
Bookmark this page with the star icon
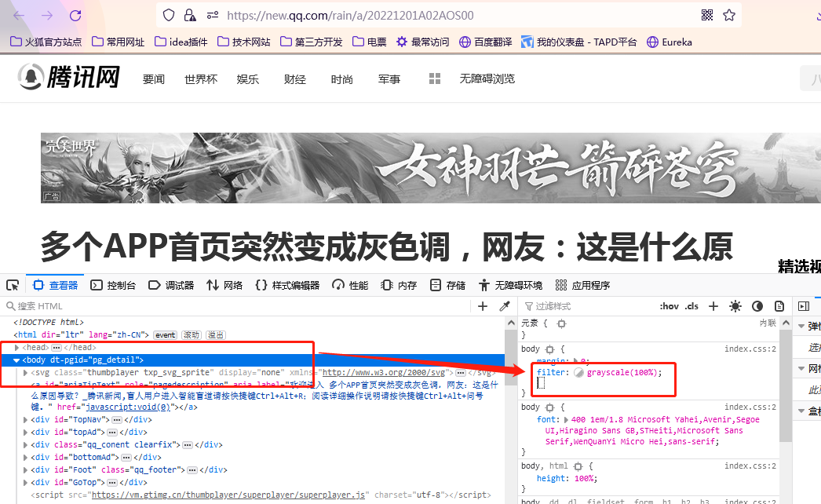[x=729, y=16]
